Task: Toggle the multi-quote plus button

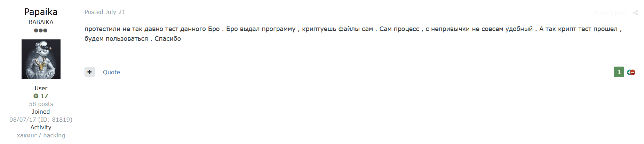Action: 89,72
